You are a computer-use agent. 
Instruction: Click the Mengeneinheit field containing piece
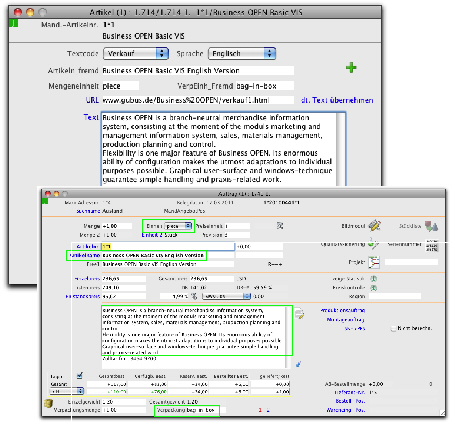point(120,86)
